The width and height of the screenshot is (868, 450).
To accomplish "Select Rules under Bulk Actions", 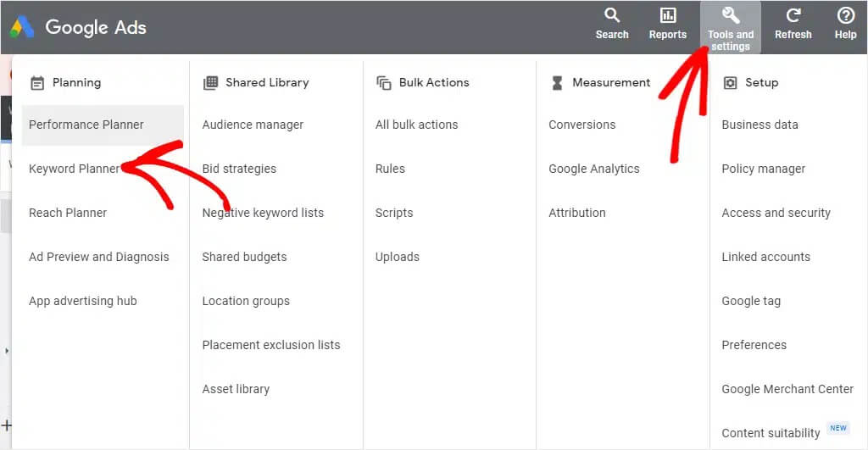I will (390, 169).
